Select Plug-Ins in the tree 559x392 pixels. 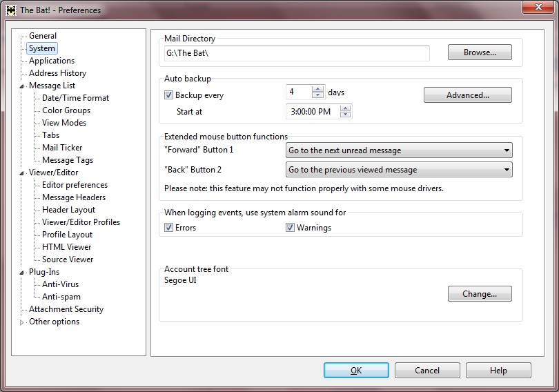pyautogui.click(x=44, y=272)
